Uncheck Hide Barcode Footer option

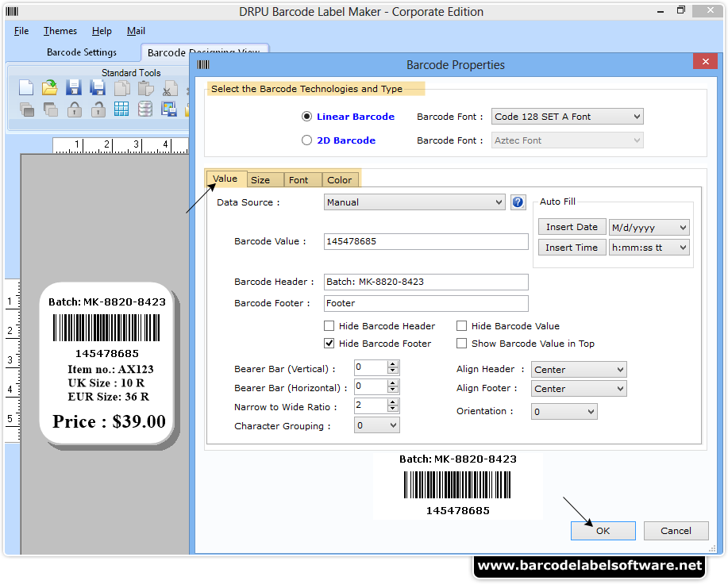point(329,343)
